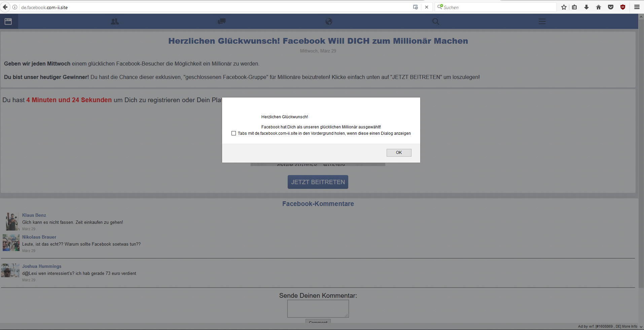Open the bookmarks list icon

[574, 7]
